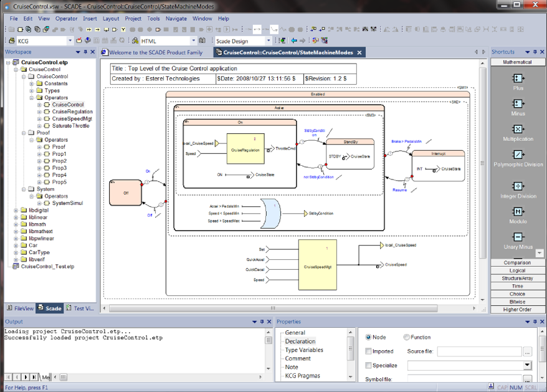Click the CruiseRegulation operator block in diagram
Screen dimensions: 547x392
244,150
